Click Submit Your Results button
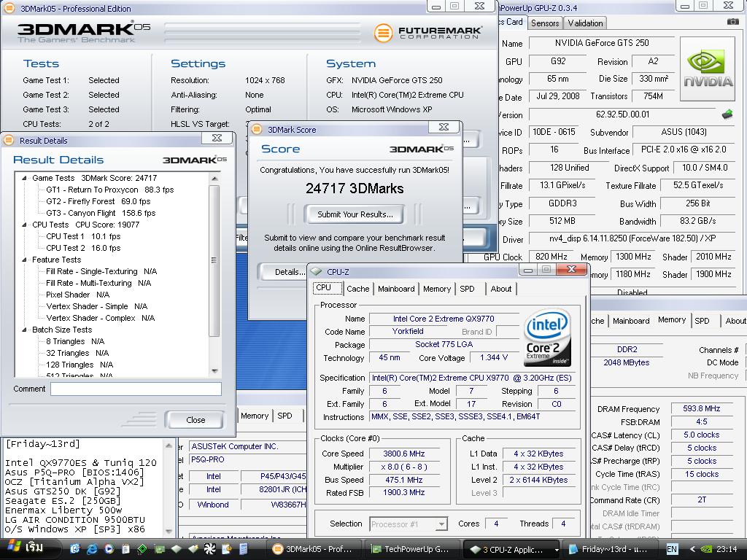This screenshot has height=560, width=747. pyautogui.click(x=355, y=214)
